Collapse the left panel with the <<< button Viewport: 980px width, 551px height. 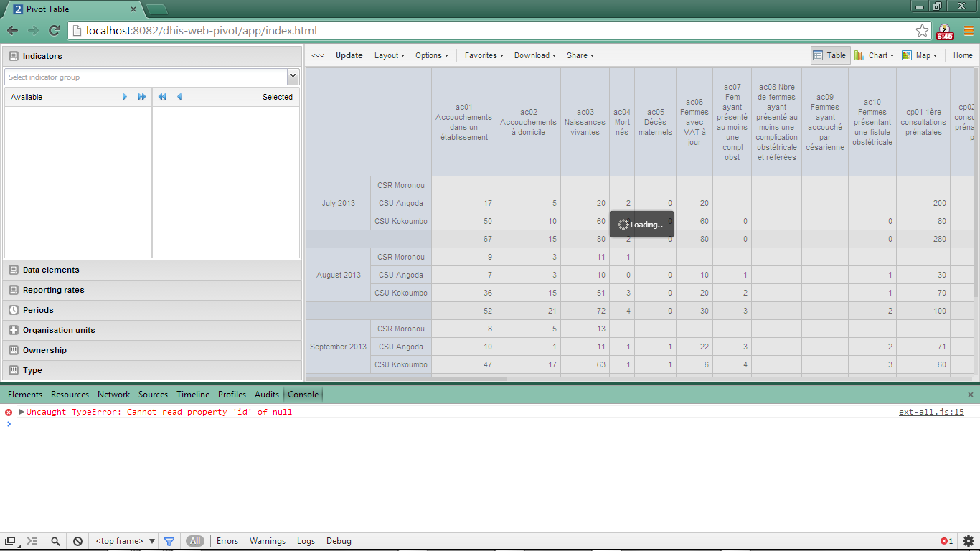pyautogui.click(x=318, y=55)
